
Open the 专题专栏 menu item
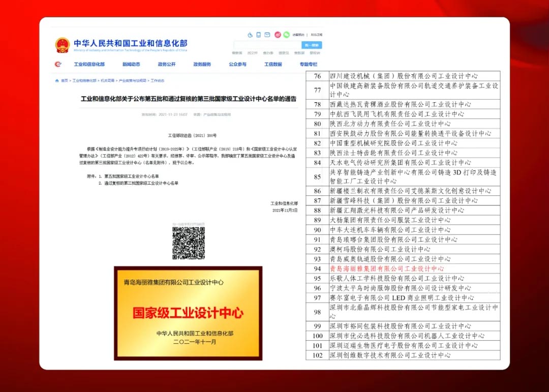click(x=309, y=65)
